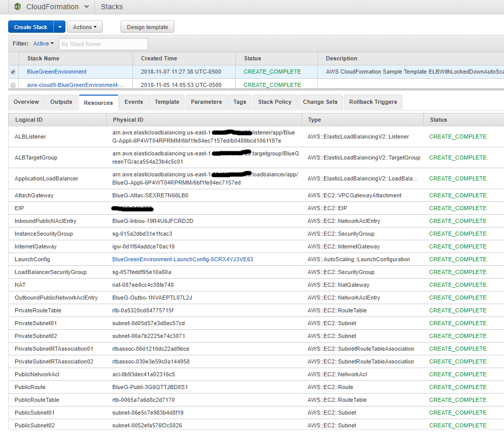
Task: Select the ALBTargetGroup logical ID cell
Action: pos(36,157)
